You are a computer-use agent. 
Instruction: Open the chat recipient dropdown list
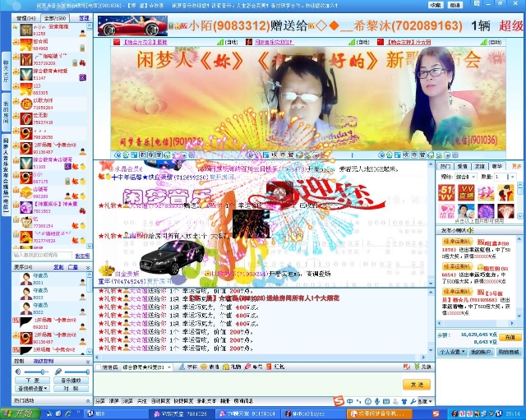coord(172,367)
